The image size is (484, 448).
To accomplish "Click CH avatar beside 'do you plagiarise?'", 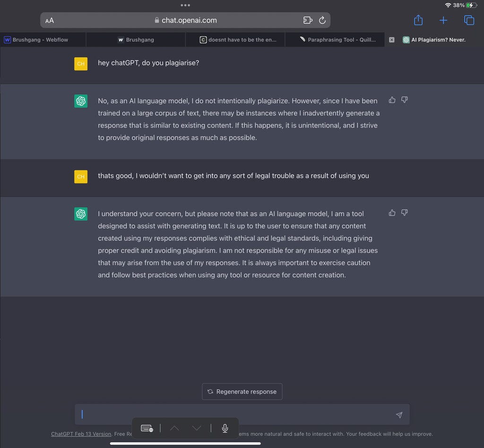I will (x=81, y=64).
